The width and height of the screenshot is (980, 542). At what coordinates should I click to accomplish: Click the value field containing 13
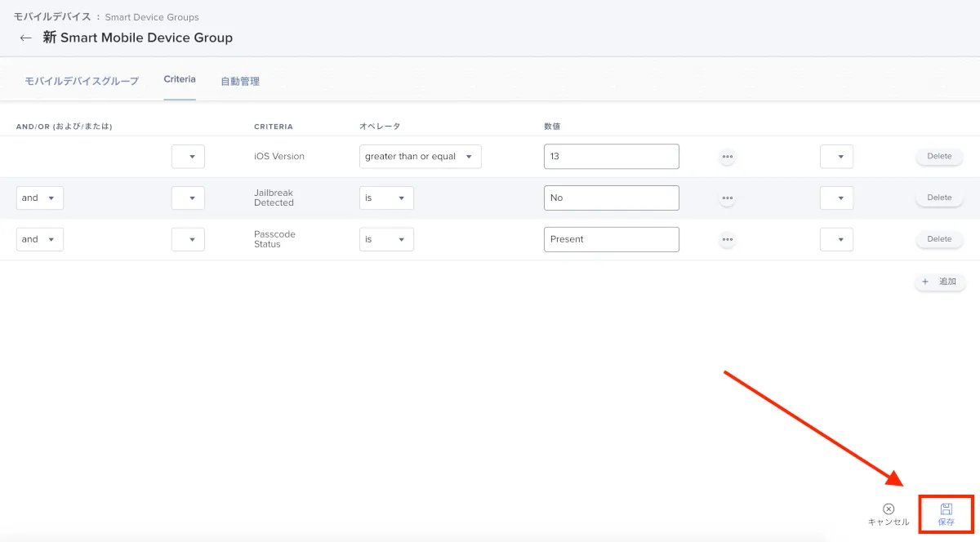[611, 157]
